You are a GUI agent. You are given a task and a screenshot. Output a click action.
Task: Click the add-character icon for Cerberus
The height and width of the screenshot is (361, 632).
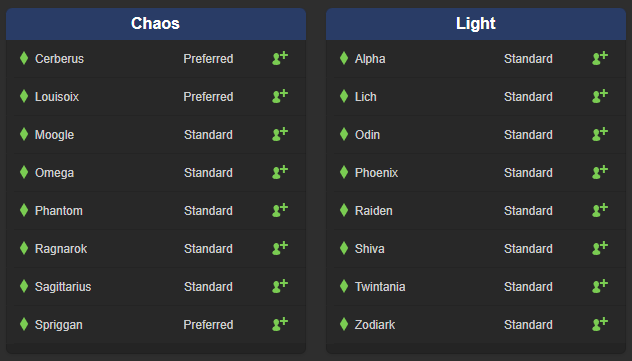point(280,58)
